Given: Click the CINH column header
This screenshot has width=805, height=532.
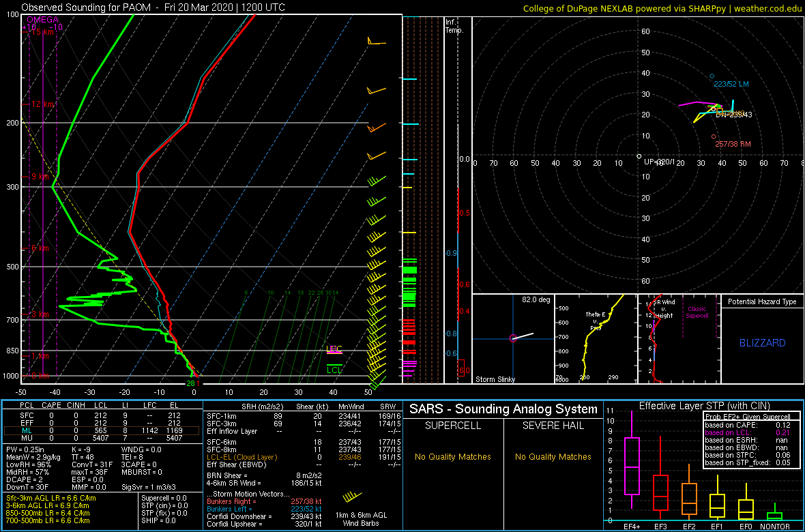Looking at the screenshot, I should tap(76, 406).
